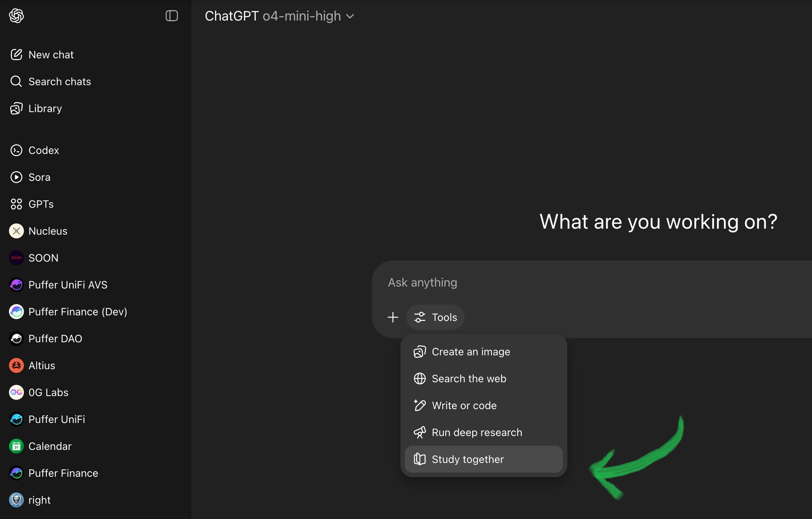The image size is (812, 519).
Task: Click the New chat pencil icon
Action: (16, 55)
